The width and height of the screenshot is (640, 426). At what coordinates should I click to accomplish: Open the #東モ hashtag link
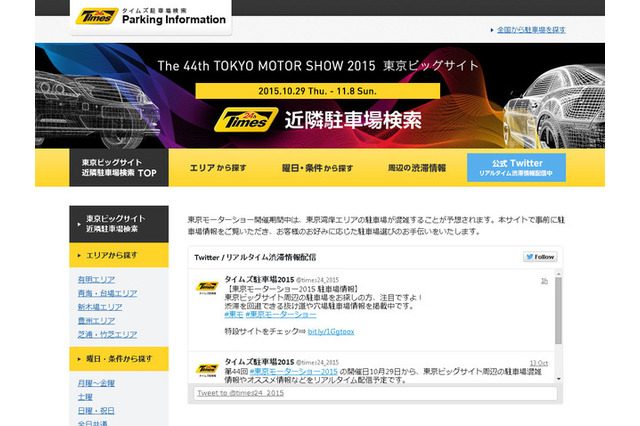coord(234,315)
